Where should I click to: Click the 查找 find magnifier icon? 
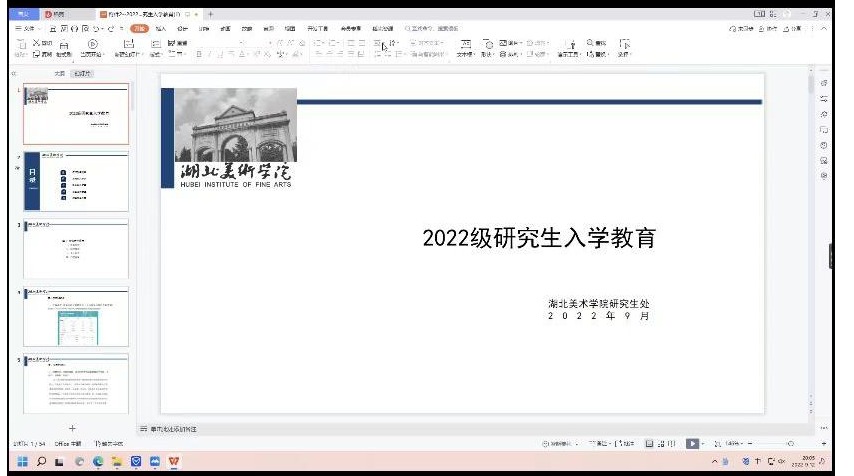(591, 43)
